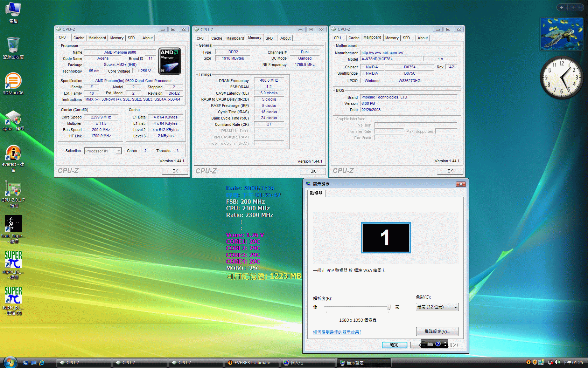The width and height of the screenshot is (588, 368).
Task: Click OK in the Mainboard CPU-Z window
Action: (450, 171)
